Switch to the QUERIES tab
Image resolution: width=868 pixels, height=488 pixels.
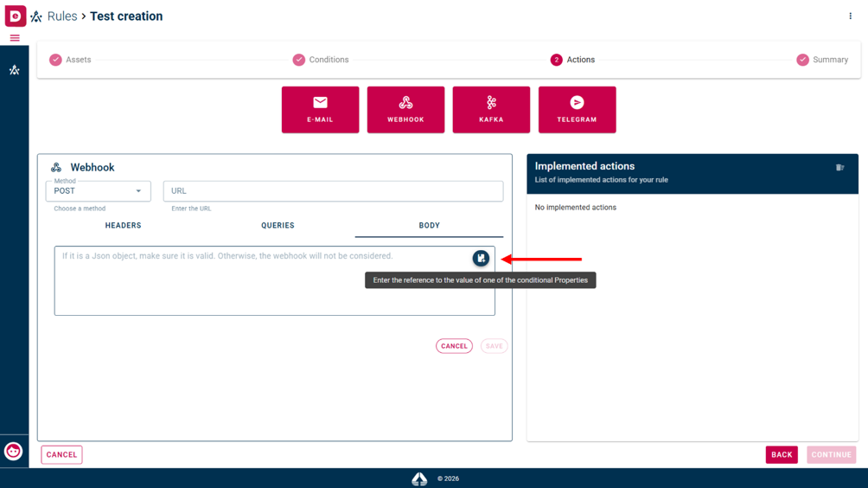pos(278,226)
